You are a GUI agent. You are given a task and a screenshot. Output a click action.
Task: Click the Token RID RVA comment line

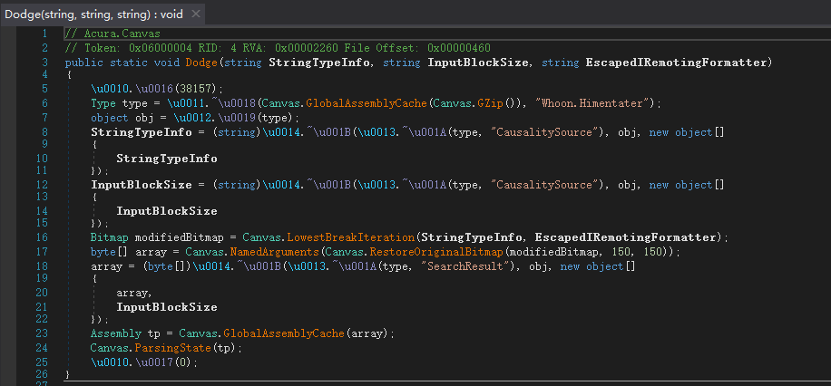tap(278, 48)
